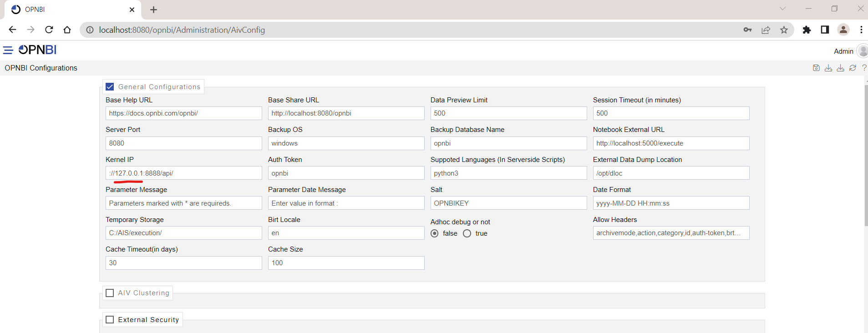This screenshot has width=868, height=333.
Task: Click the page vertical scrollbar
Action: click(866, 155)
